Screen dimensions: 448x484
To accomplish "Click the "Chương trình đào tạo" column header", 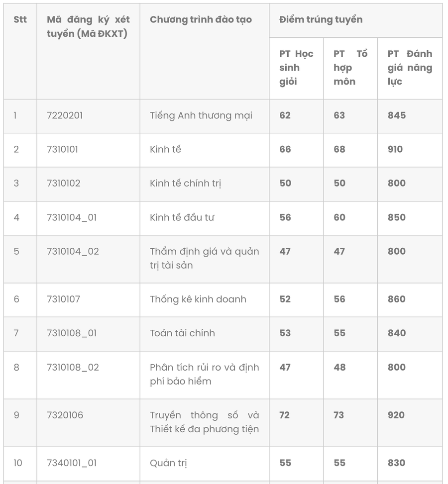I will 201,20.
